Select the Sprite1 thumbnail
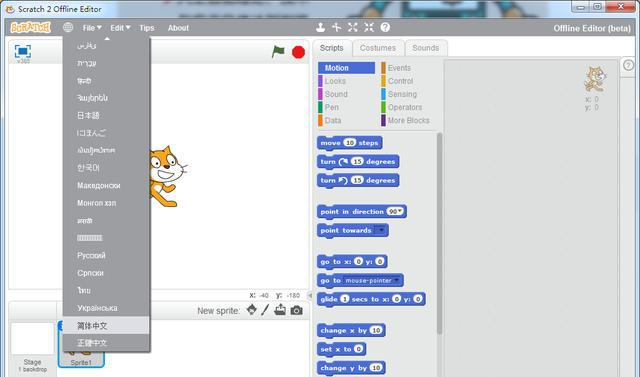This screenshot has width=640, height=377. [81, 344]
